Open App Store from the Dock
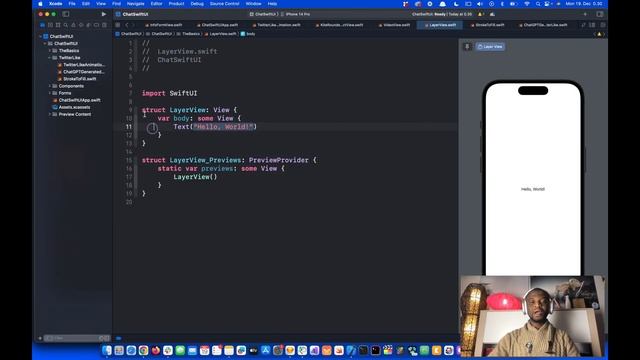Image resolution: width=640 pixels, height=360 pixels. pyautogui.click(x=265, y=350)
